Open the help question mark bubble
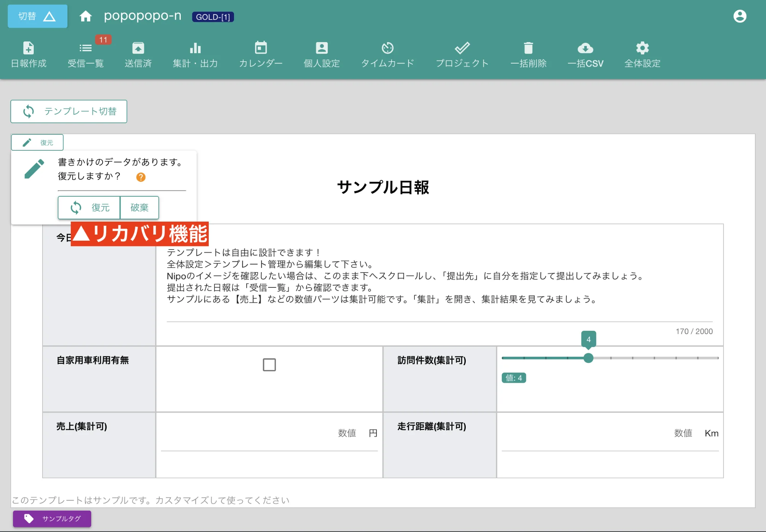The width and height of the screenshot is (766, 532). [141, 177]
